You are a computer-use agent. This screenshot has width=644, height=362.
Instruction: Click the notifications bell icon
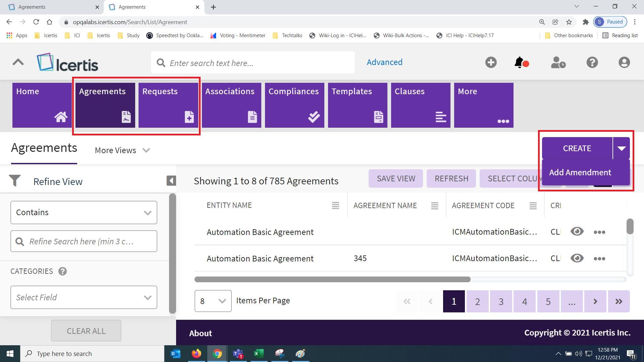click(520, 62)
